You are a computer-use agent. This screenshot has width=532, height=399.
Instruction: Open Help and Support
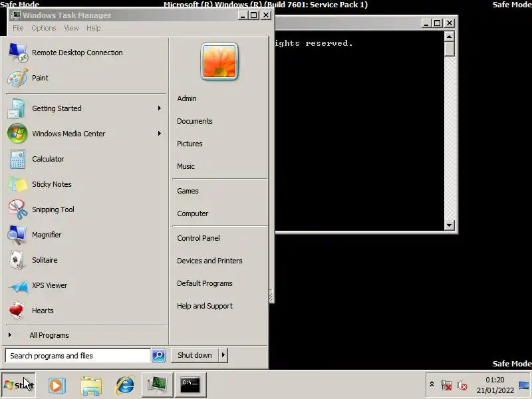(x=205, y=306)
